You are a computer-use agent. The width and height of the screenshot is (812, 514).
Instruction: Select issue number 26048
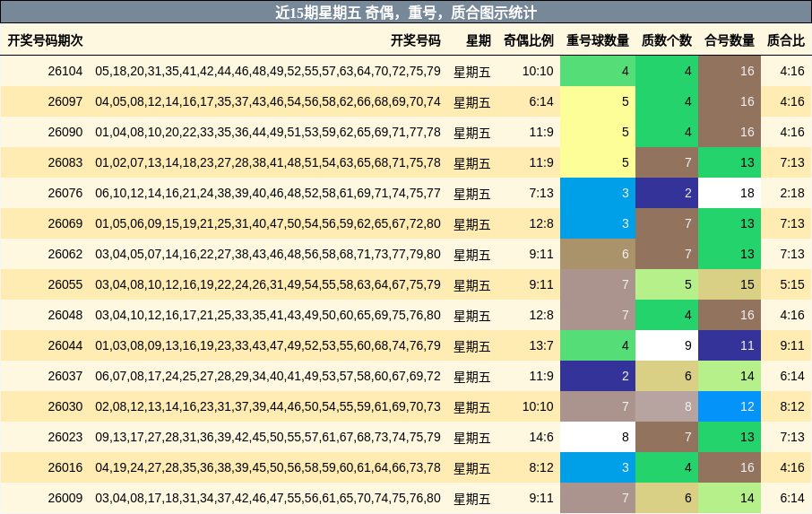click(x=65, y=315)
